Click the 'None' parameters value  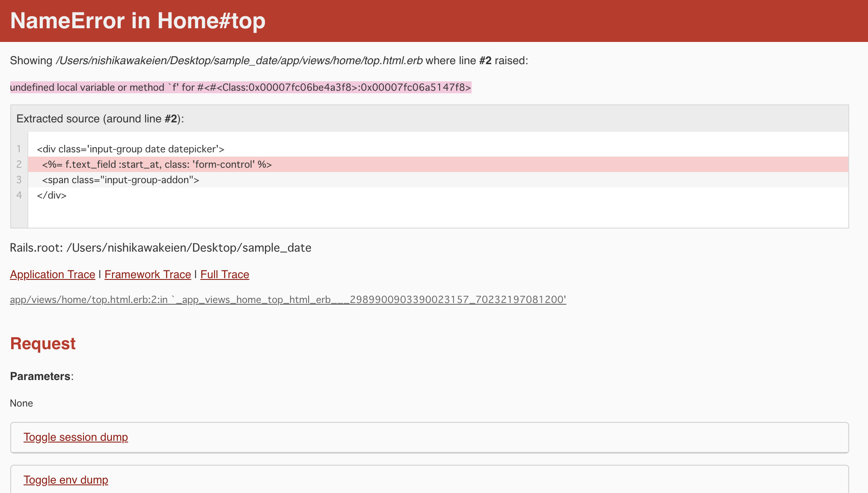coord(21,403)
